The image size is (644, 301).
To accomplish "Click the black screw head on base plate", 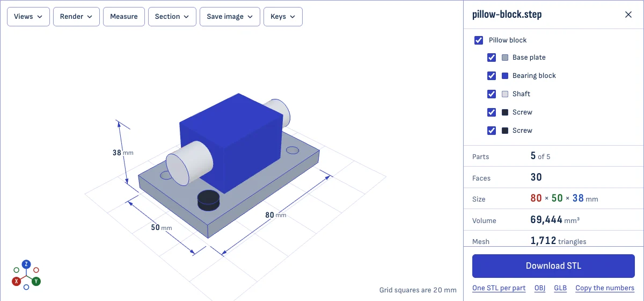I will 208,200.
